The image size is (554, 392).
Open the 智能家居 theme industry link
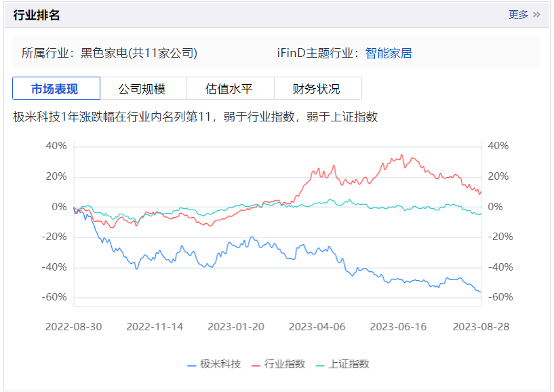coord(389,53)
